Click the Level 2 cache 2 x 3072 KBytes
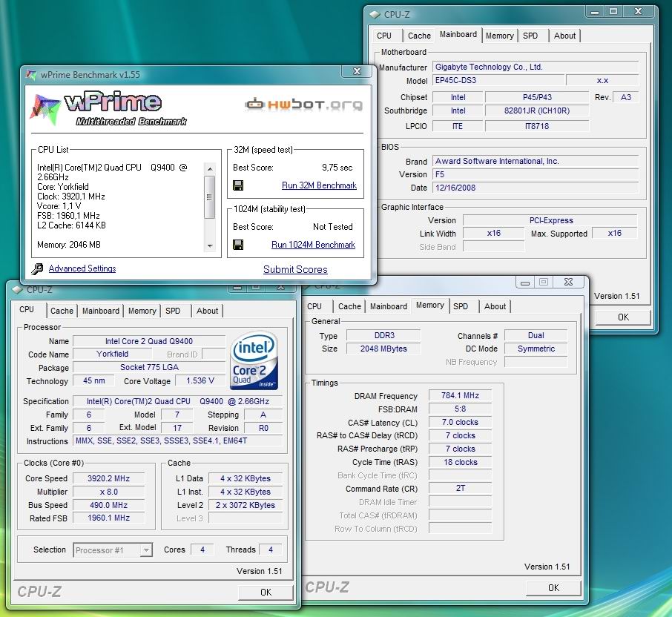This screenshot has height=617, width=672. click(x=246, y=505)
